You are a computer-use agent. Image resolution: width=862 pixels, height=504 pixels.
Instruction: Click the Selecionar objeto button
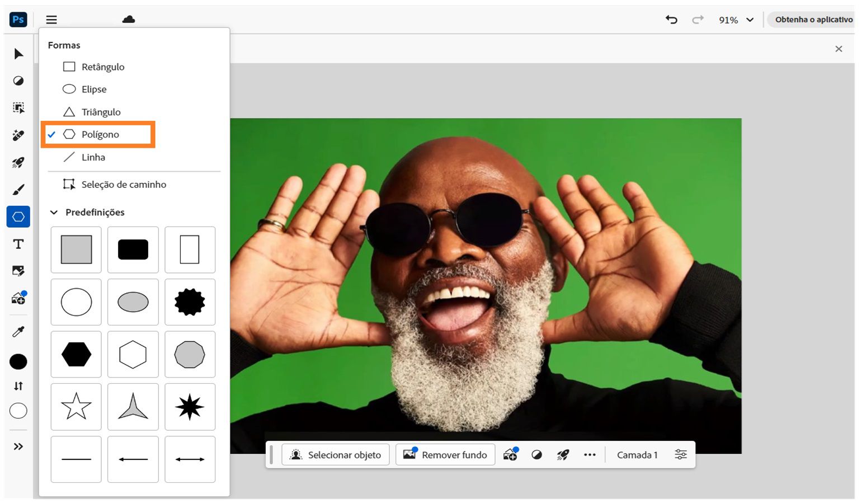(335, 454)
